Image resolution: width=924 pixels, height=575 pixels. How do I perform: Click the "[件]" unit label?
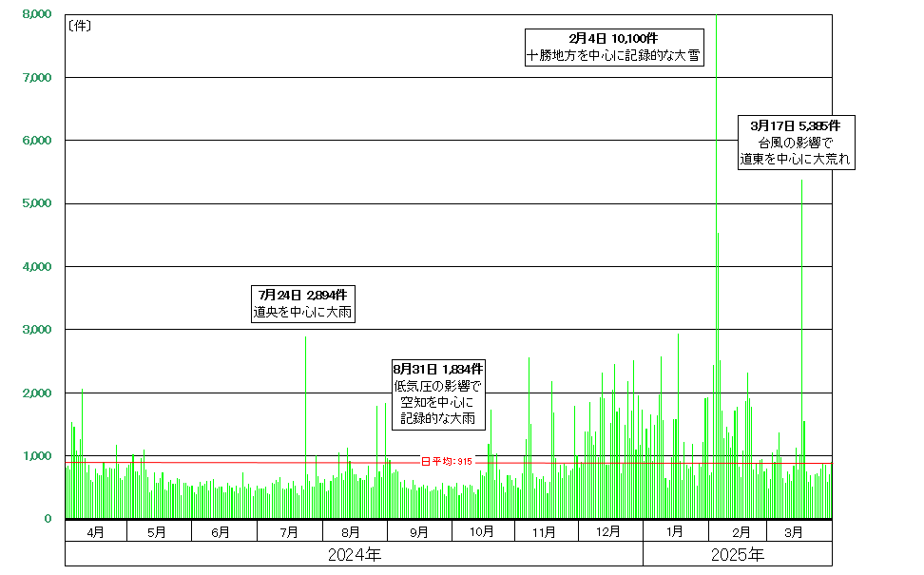pos(80,26)
